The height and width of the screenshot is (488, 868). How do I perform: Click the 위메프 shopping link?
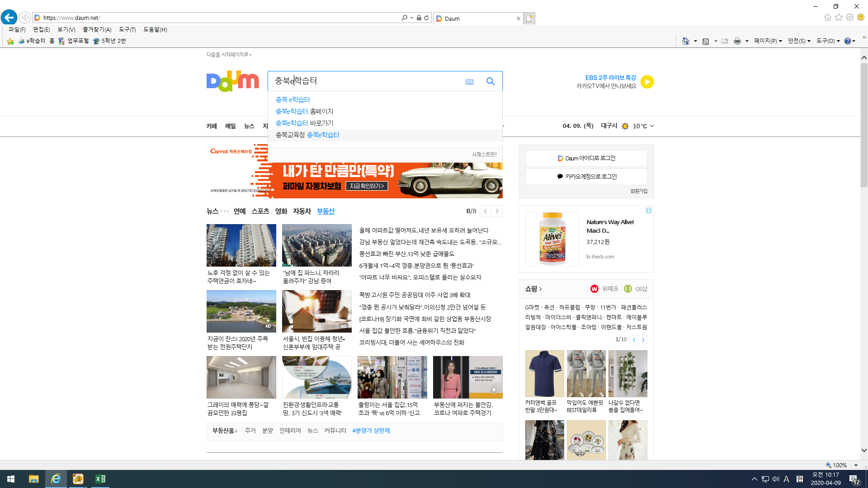coord(604,289)
